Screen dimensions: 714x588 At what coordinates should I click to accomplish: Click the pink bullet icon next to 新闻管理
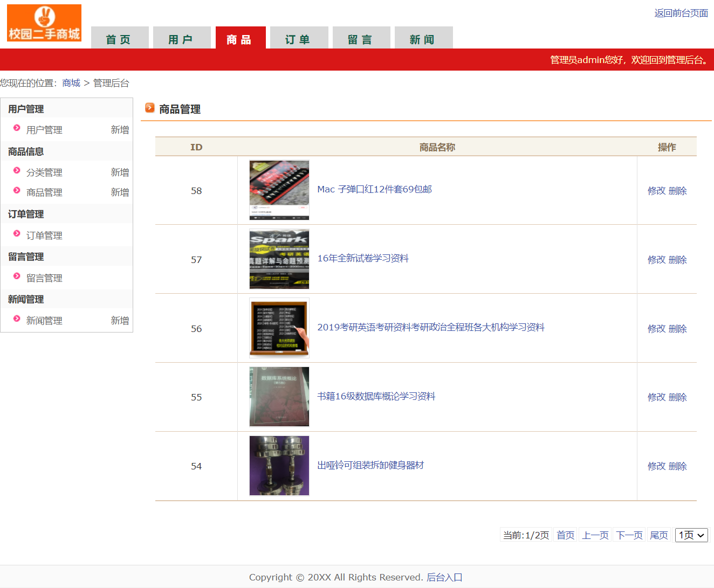coord(17,319)
